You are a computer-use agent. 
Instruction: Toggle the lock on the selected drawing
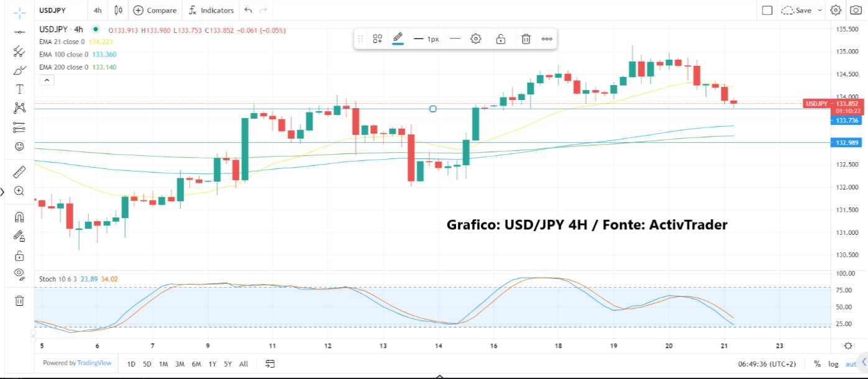point(500,39)
